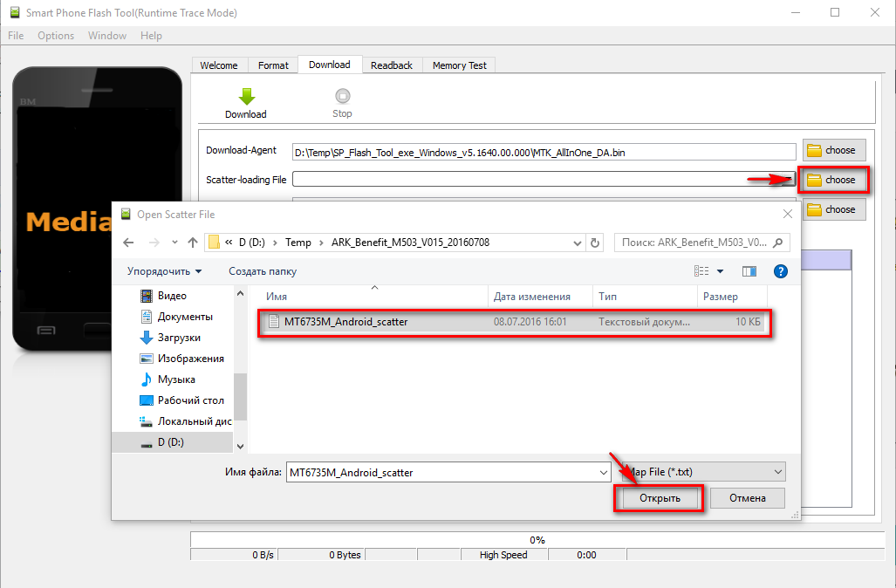896x588 pixels.
Task: Click the Поиск search field
Action: (x=694, y=243)
